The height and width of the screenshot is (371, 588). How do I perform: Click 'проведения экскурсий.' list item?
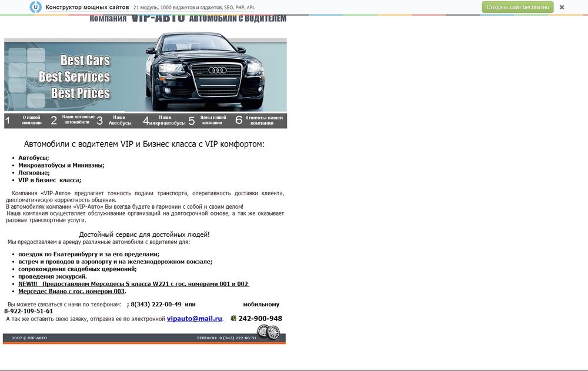pyautogui.click(x=52, y=276)
